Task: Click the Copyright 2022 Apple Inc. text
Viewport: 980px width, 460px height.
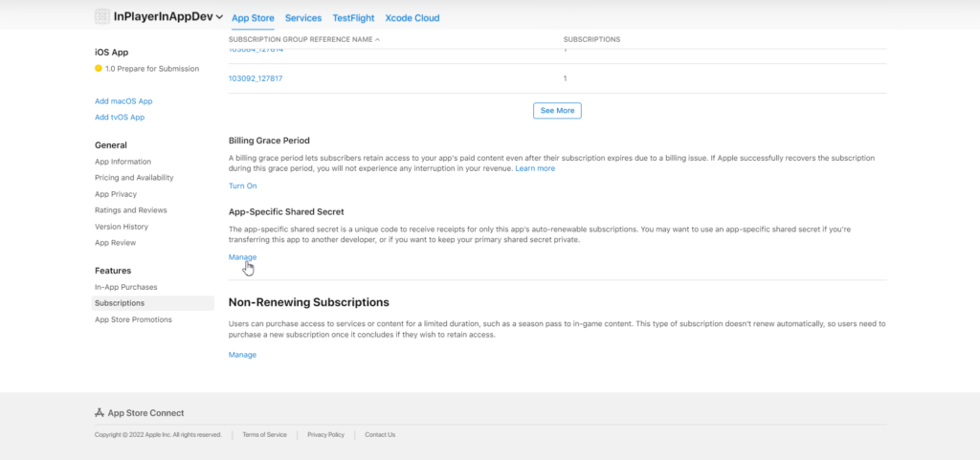Action: pos(158,435)
